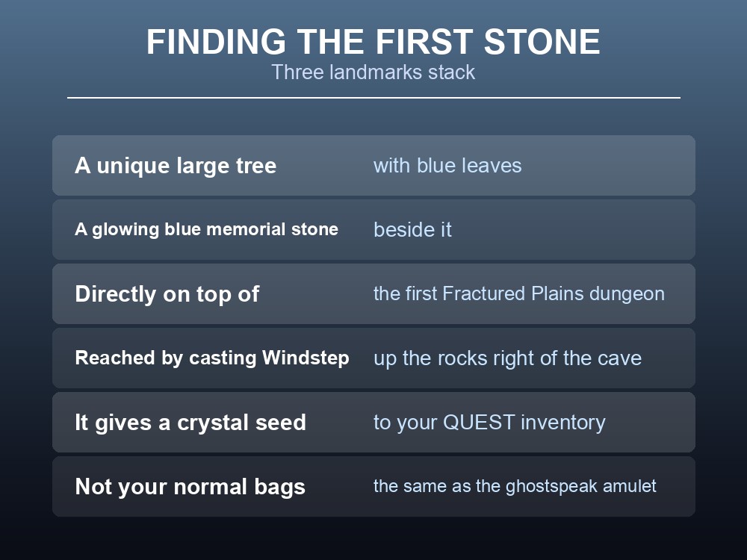
Task: Click 'the same as the ghostspeak amulet'
Action: pyautogui.click(x=515, y=486)
